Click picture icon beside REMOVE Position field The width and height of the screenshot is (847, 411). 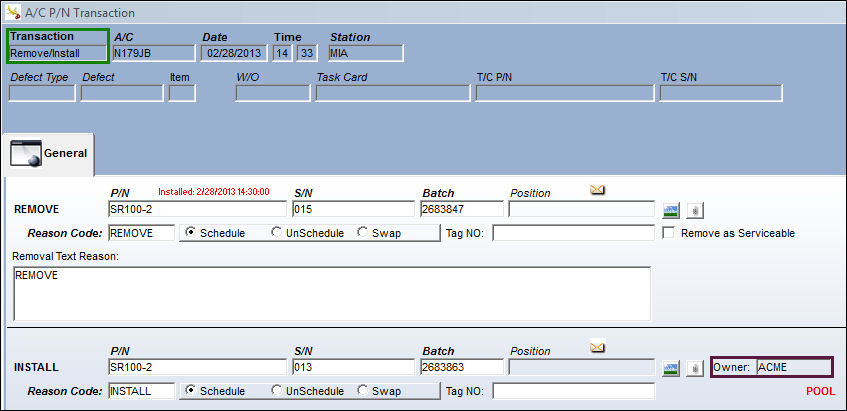click(671, 211)
